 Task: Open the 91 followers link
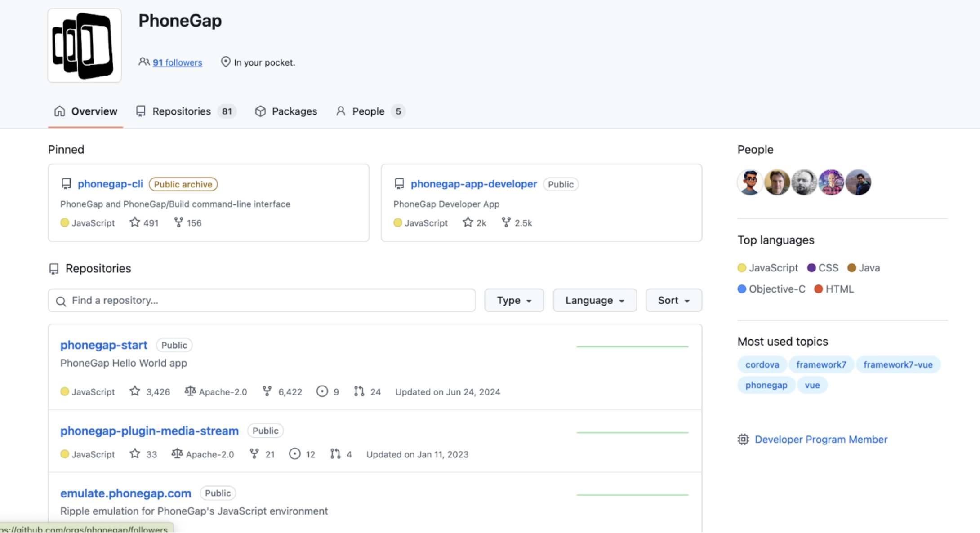coord(177,62)
